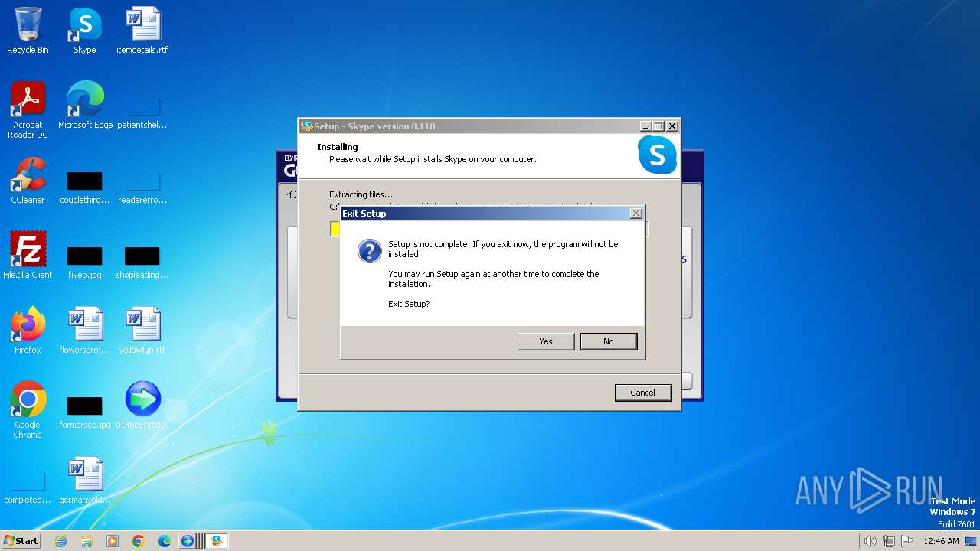Select Acrobat Reader DC desktop icon

(x=28, y=111)
